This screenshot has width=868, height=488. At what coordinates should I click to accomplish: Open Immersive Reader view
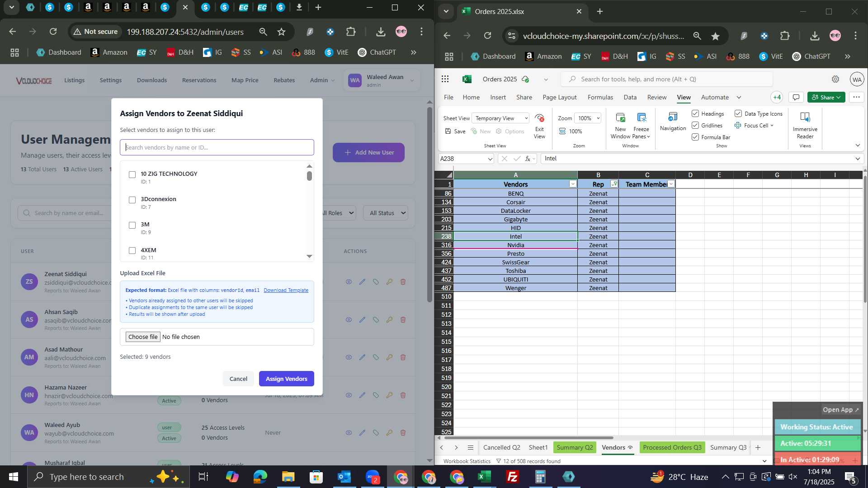(805, 117)
